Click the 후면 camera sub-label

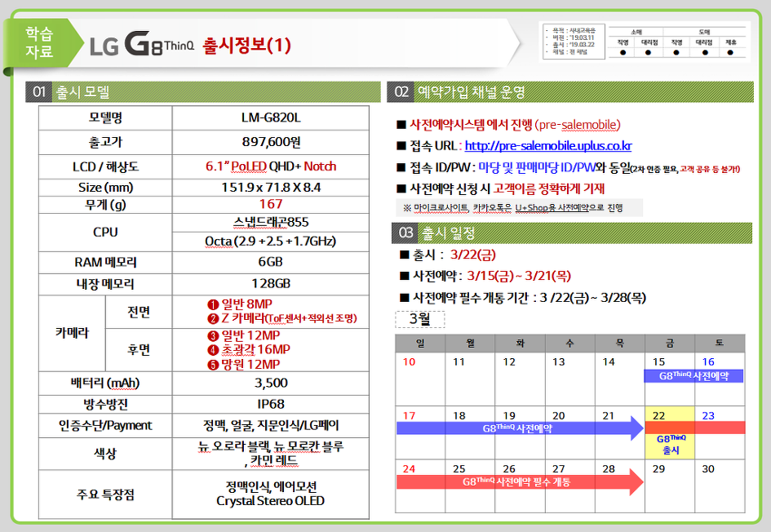point(139,349)
